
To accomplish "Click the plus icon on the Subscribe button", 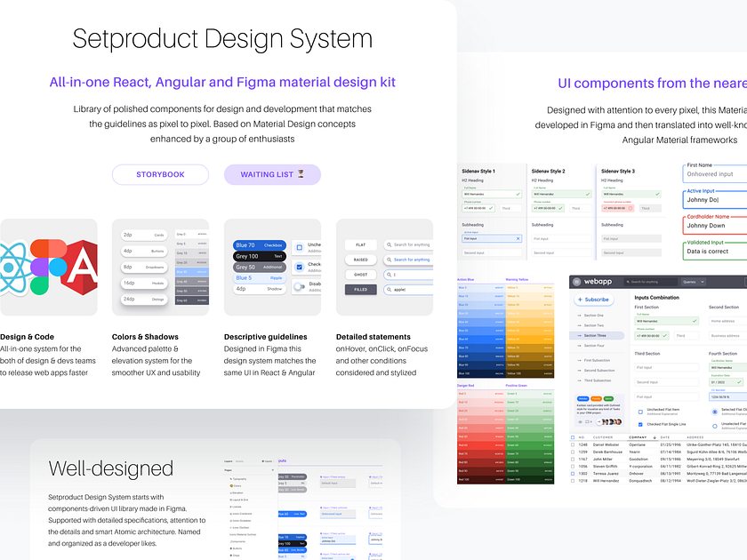I will pyautogui.click(x=580, y=300).
